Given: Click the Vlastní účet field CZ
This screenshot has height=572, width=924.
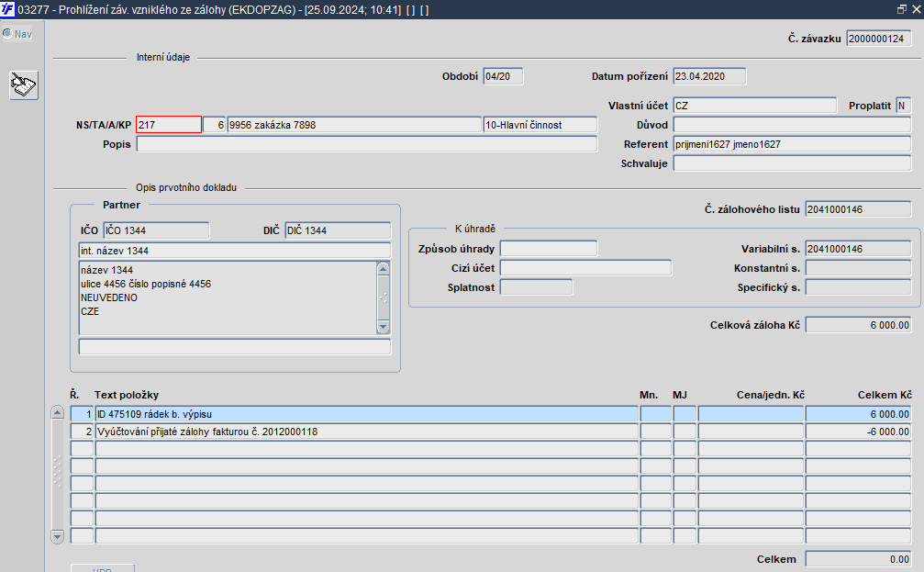Looking at the screenshot, I should pyautogui.click(x=755, y=106).
